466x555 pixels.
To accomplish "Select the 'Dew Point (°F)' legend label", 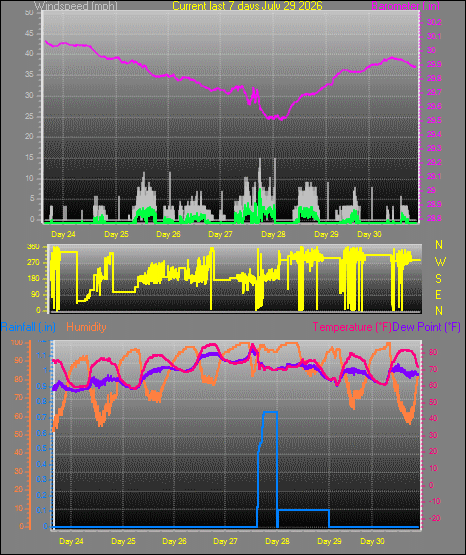I will coord(427,327).
